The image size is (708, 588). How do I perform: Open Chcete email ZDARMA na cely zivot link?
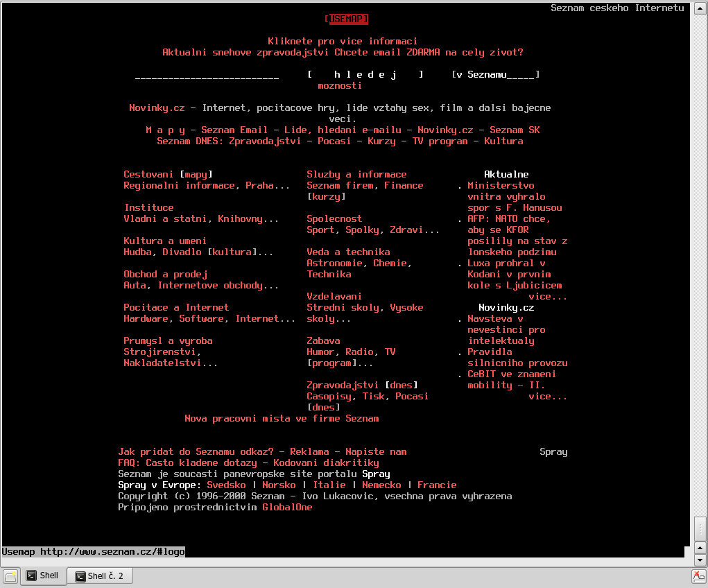point(429,53)
